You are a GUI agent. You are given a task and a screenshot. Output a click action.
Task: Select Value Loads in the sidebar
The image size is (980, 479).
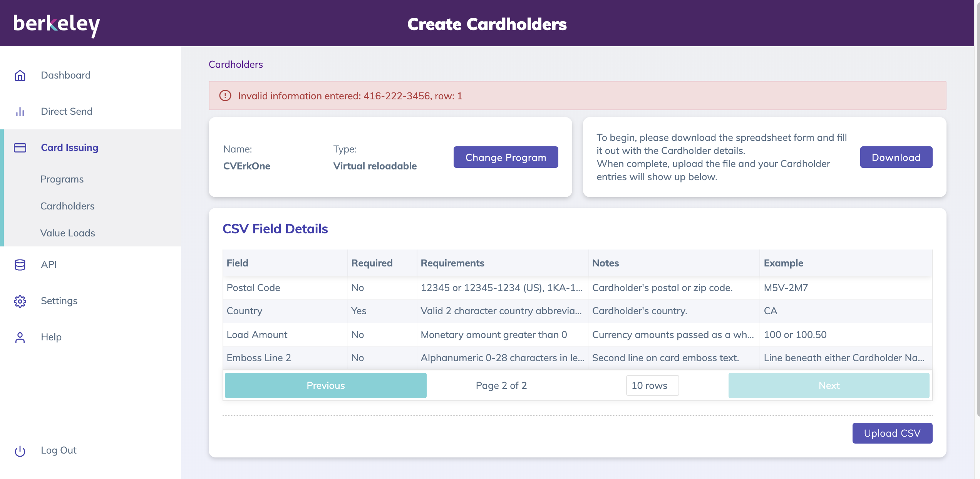tap(68, 233)
